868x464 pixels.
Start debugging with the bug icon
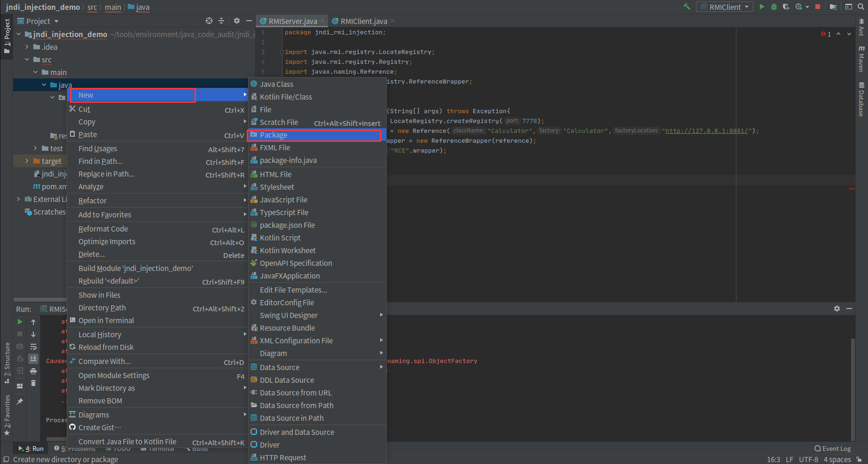click(x=774, y=7)
